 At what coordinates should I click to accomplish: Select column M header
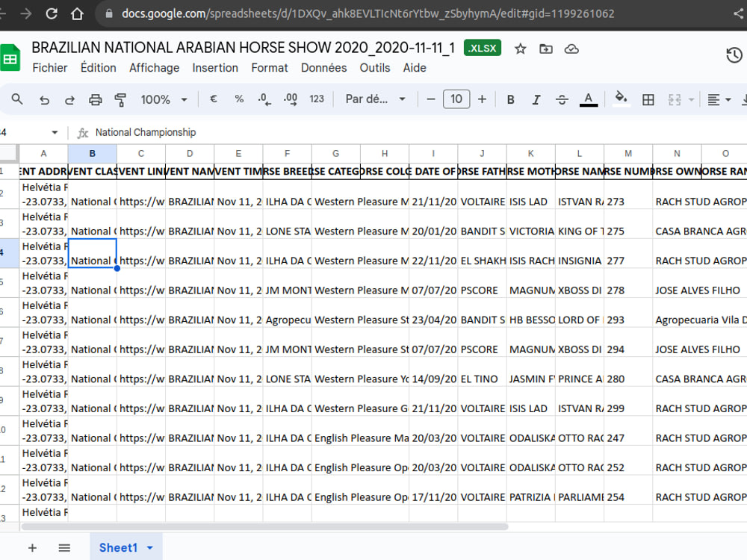point(628,153)
